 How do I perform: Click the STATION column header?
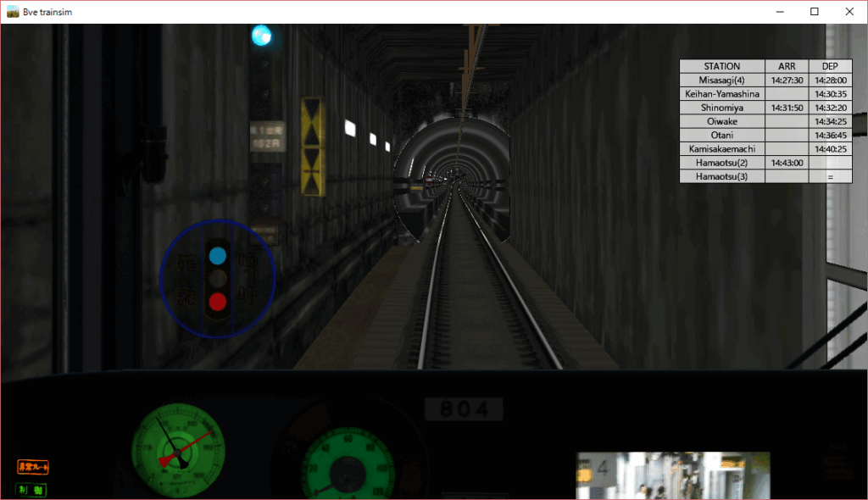click(722, 66)
